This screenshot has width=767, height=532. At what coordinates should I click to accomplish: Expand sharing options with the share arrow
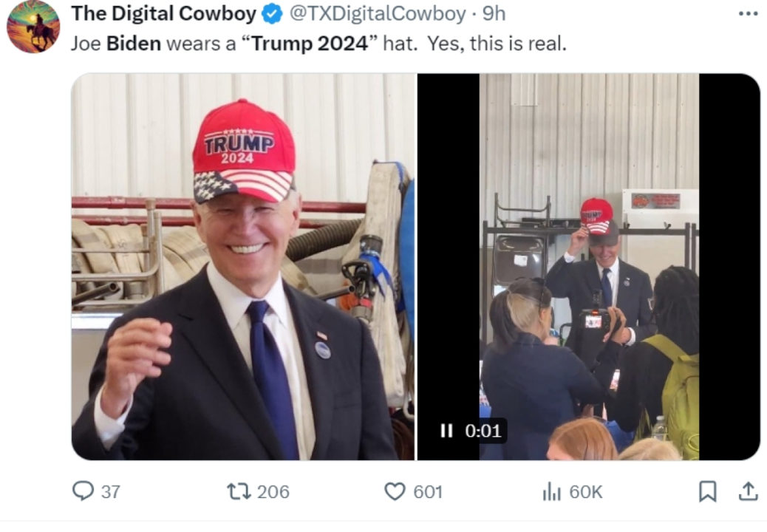click(x=747, y=490)
